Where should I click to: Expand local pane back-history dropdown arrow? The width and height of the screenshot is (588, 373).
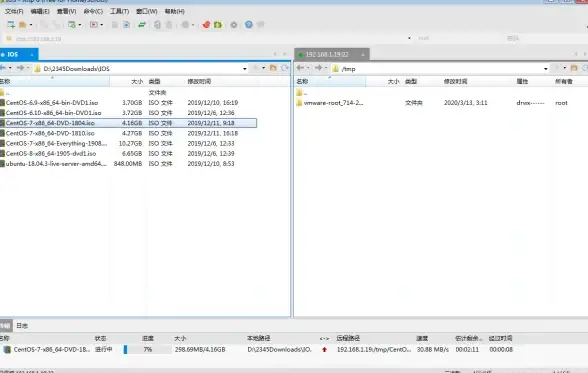(10, 68)
